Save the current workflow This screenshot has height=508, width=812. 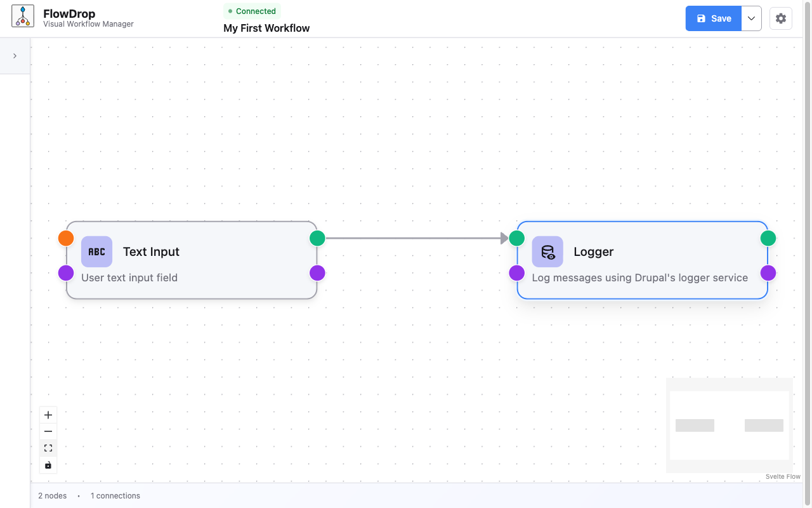pyautogui.click(x=713, y=18)
